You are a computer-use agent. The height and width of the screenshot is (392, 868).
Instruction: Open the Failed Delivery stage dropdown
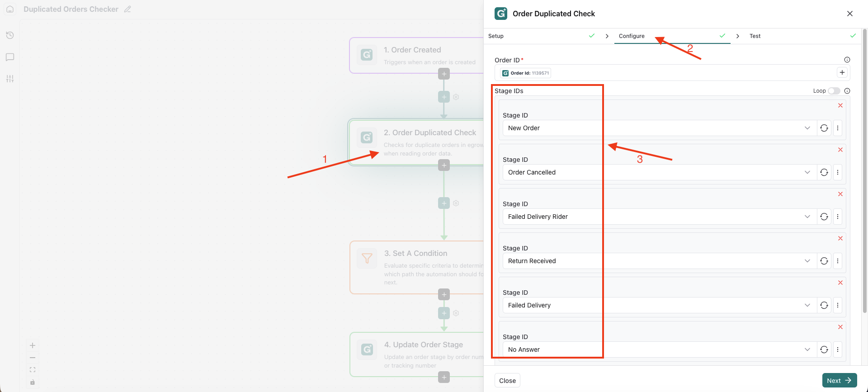click(x=807, y=305)
